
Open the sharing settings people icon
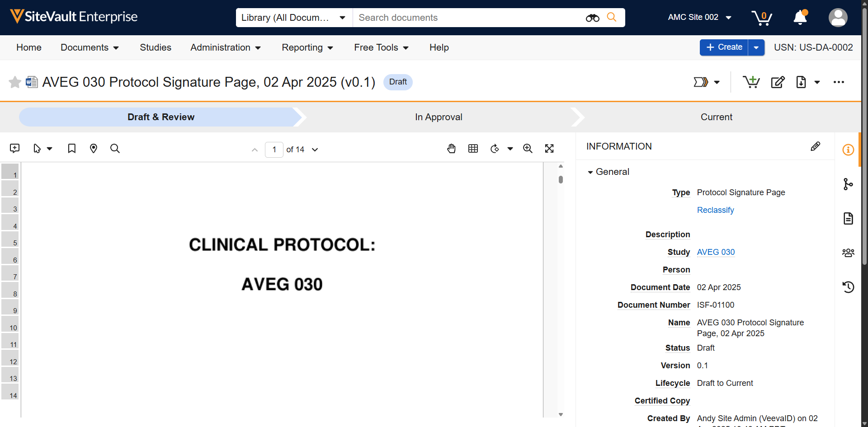click(848, 253)
